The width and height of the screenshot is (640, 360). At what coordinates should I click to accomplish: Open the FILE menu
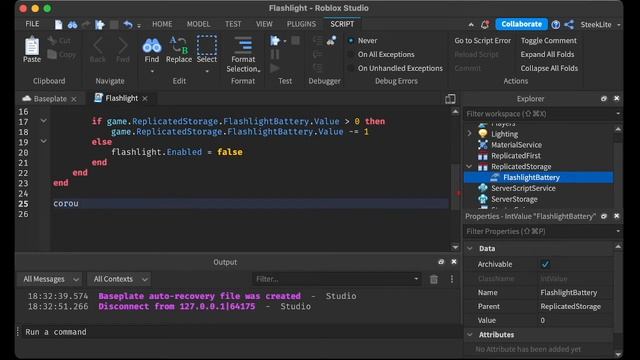point(32,24)
